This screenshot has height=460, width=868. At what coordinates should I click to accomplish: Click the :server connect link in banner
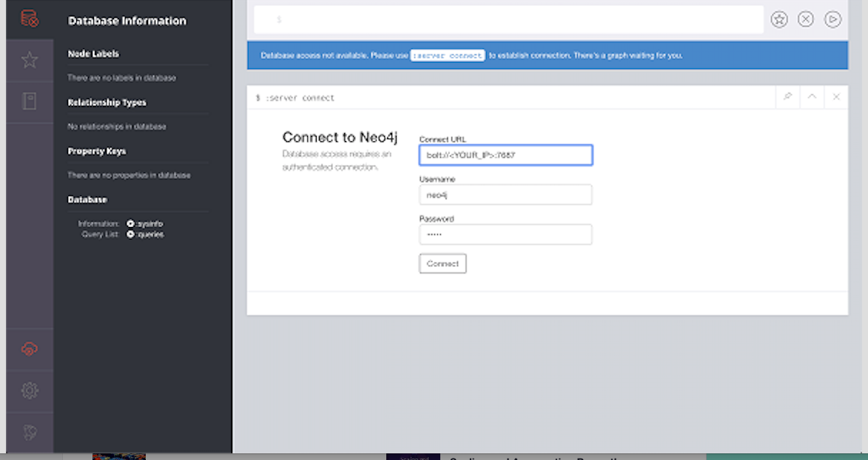(x=447, y=55)
